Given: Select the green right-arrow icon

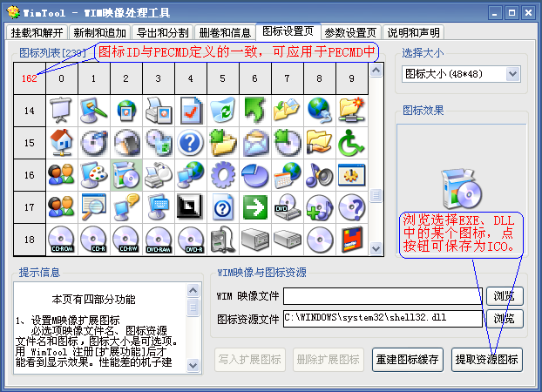Looking at the screenshot, I should pyautogui.click(x=255, y=206).
